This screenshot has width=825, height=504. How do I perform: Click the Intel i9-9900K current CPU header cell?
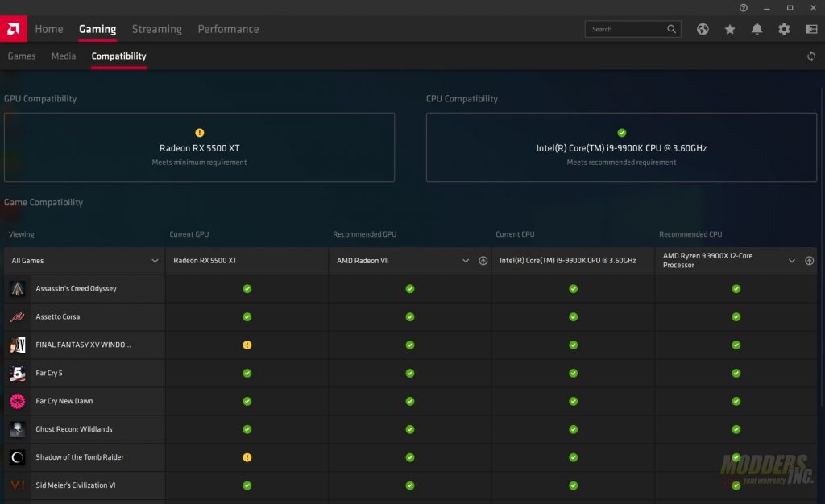click(573, 261)
